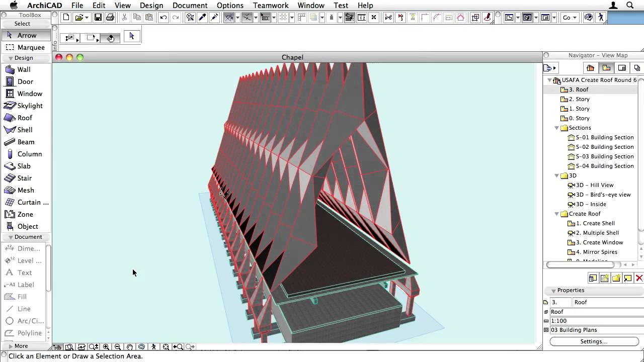Image resolution: width=644 pixels, height=362 pixels.
Task: Collapse USAFA Create Roof Round 6 tree
Action: (x=549, y=80)
